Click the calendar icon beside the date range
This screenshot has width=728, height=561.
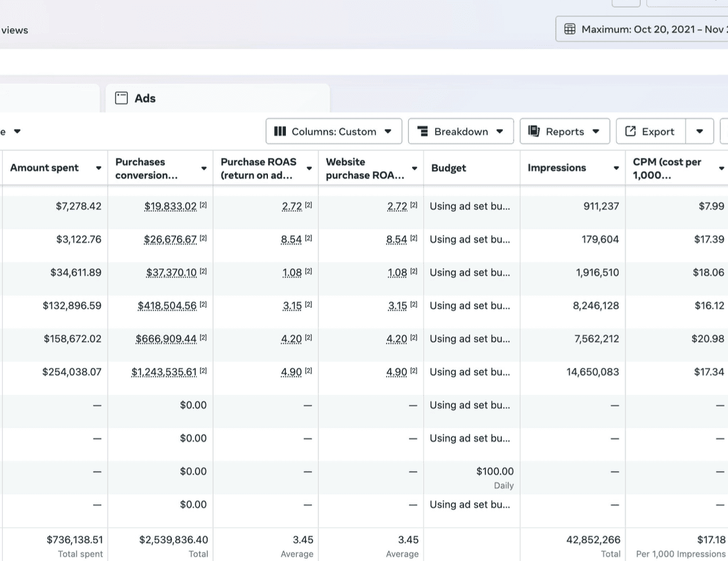(569, 29)
